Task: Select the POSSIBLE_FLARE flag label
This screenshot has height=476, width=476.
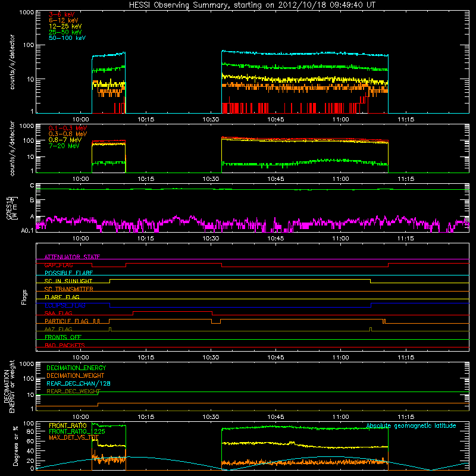Action: (68, 273)
